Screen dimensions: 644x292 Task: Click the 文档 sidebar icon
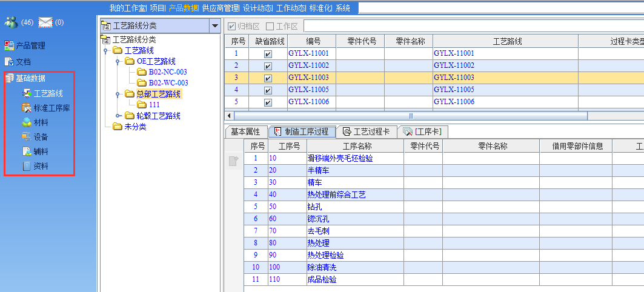[x=9, y=62]
